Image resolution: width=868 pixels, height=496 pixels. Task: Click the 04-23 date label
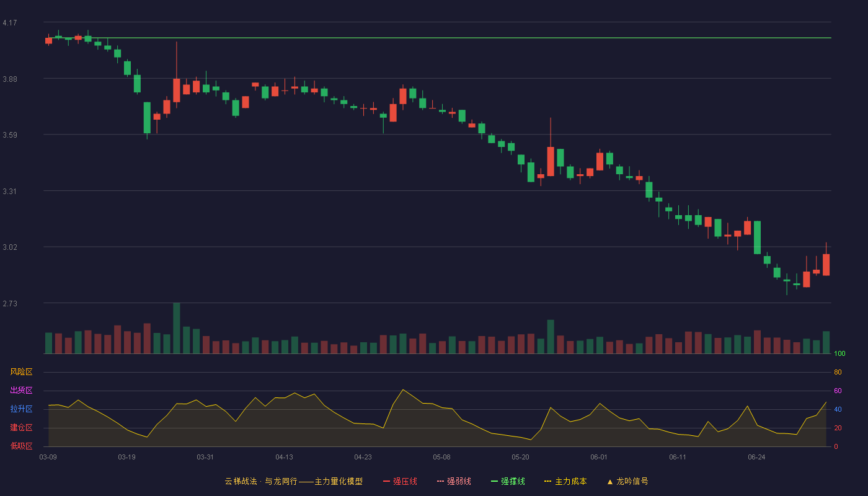363,457
